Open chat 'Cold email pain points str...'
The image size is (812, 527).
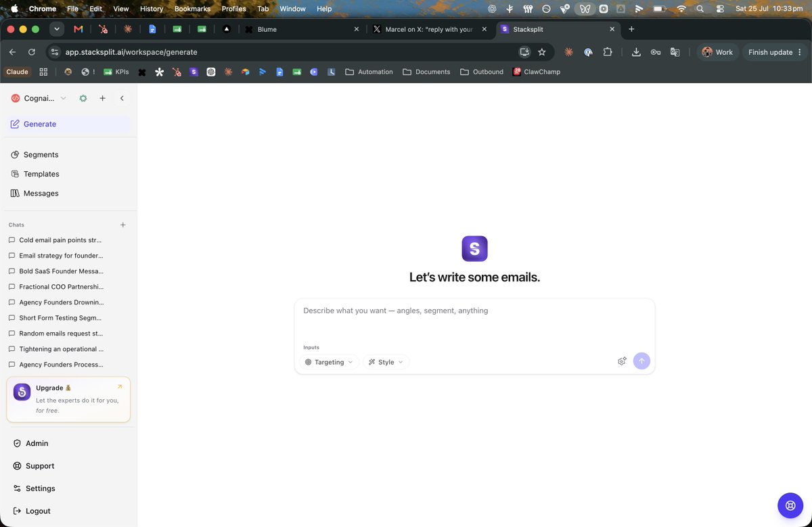[61, 240]
